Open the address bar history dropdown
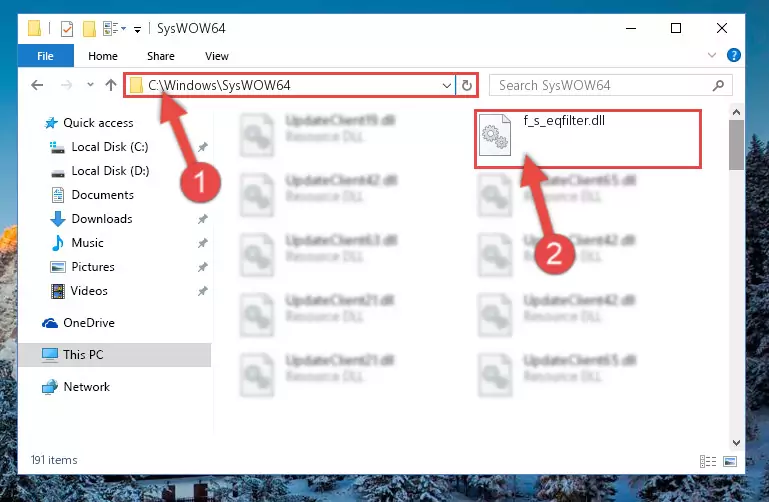The image size is (769, 502). [446, 86]
